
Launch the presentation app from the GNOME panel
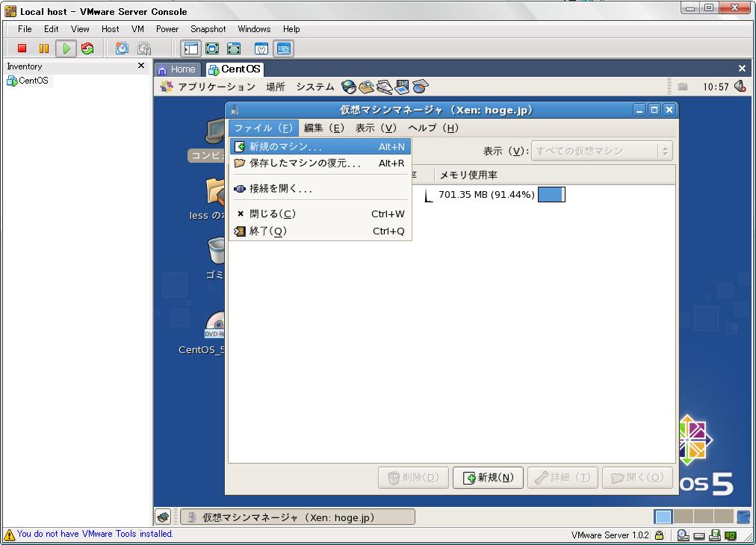402,87
